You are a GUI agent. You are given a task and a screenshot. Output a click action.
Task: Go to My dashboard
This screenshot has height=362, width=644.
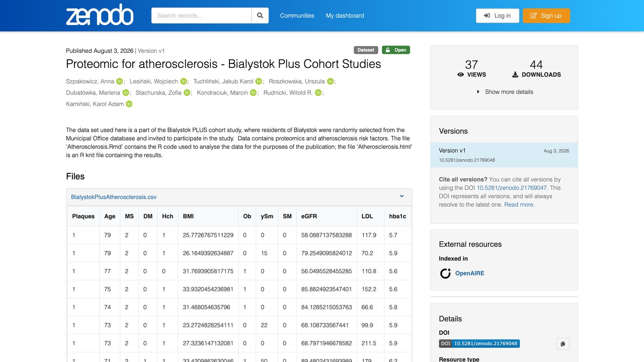click(345, 16)
